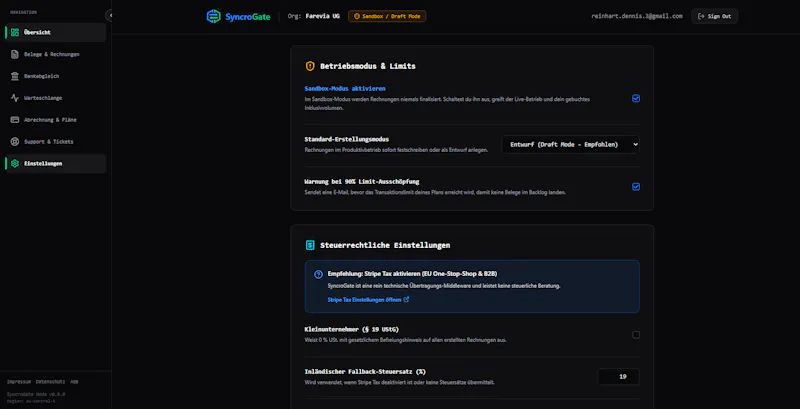Toggle the Sandbox-Modus aktivieren checkbox
The image size is (800, 409).
[x=636, y=98]
